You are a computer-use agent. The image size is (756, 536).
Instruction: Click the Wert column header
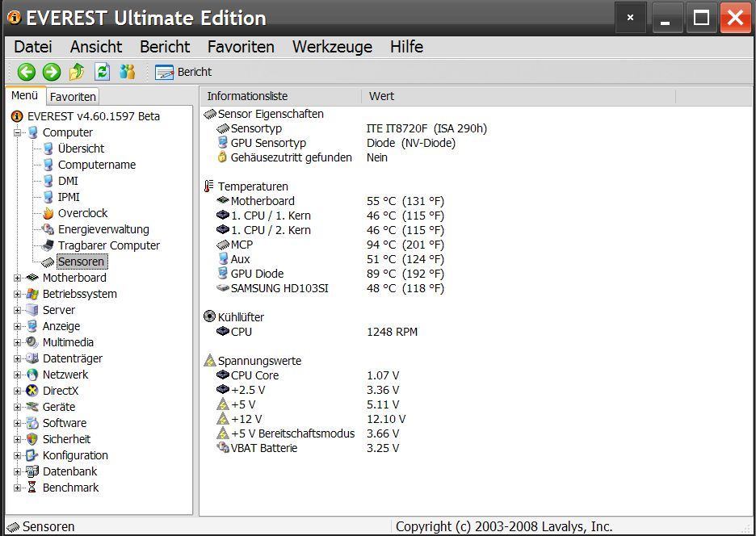point(519,96)
